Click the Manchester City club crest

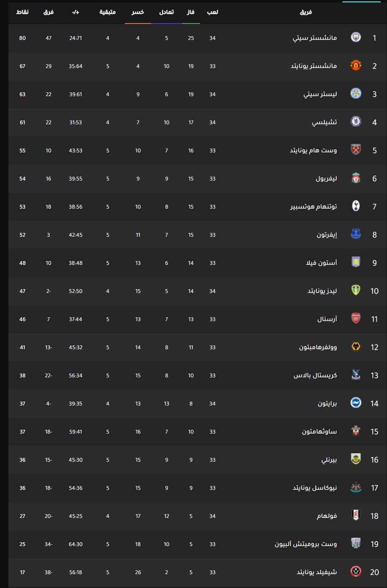pos(356,38)
